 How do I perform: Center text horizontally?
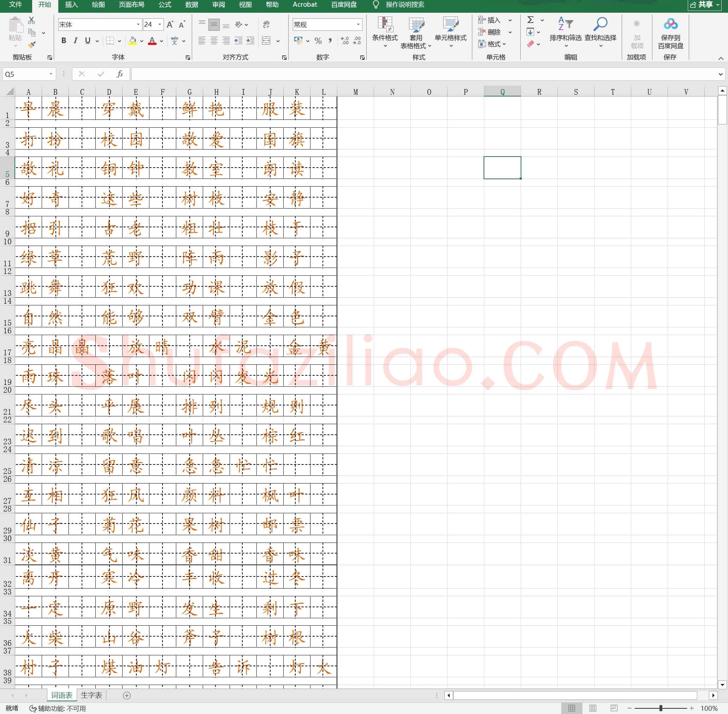[214, 41]
